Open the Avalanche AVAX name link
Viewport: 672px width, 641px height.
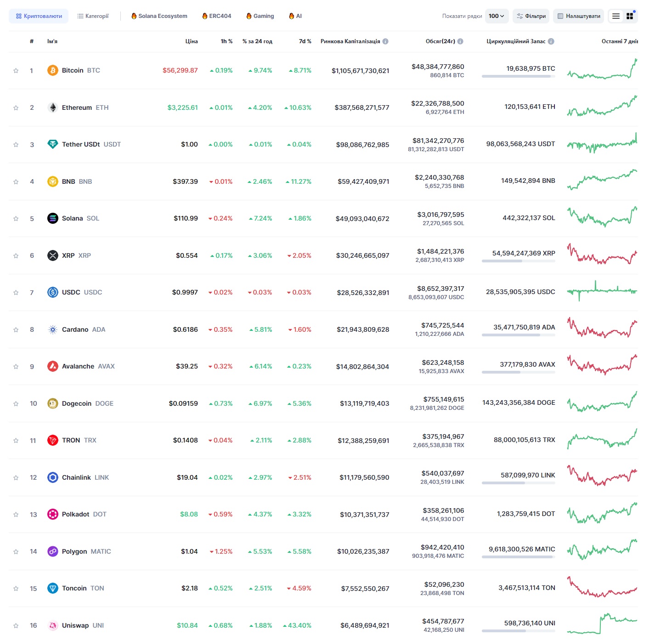[x=88, y=366]
